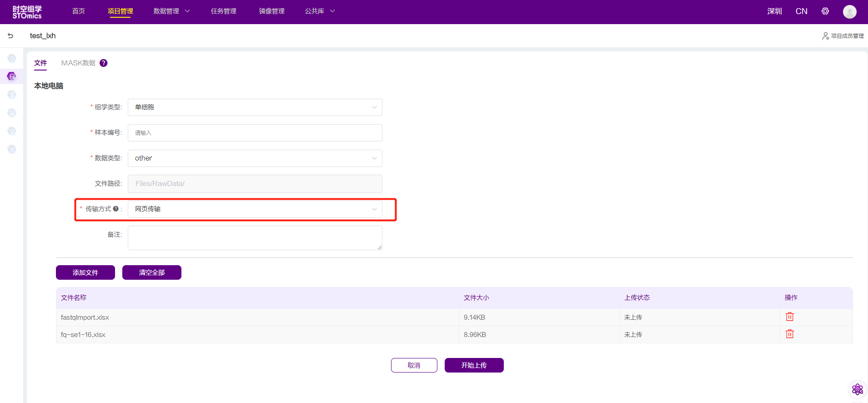The height and width of the screenshot is (403, 868).
Task: Open the 数据管理 menu in the navigation bar
Action: 171,11
